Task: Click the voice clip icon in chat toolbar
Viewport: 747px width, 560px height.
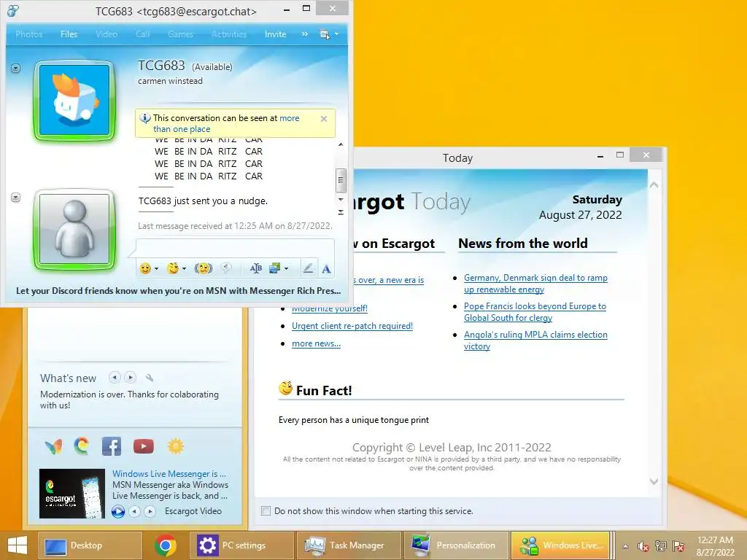Action: [226, 268]
